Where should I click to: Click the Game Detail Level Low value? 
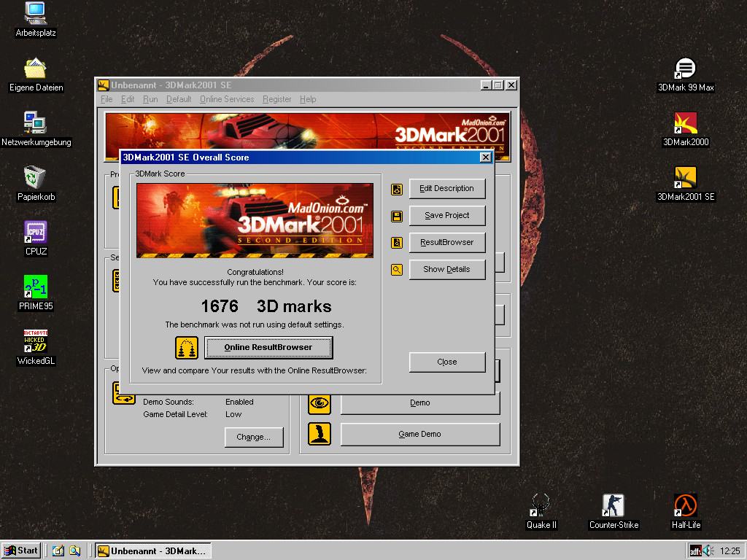[233, 414]
